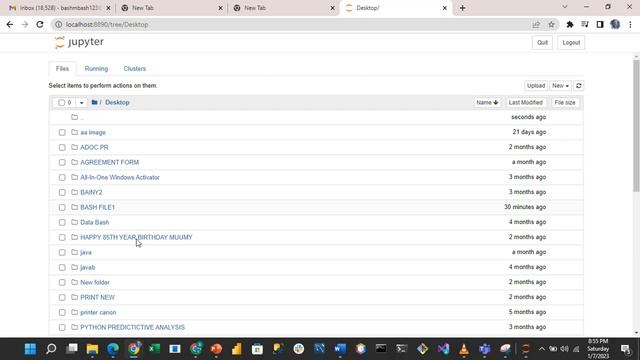
Task: Tick the BAINY2 folder checkbox
Action: [62, 192]
